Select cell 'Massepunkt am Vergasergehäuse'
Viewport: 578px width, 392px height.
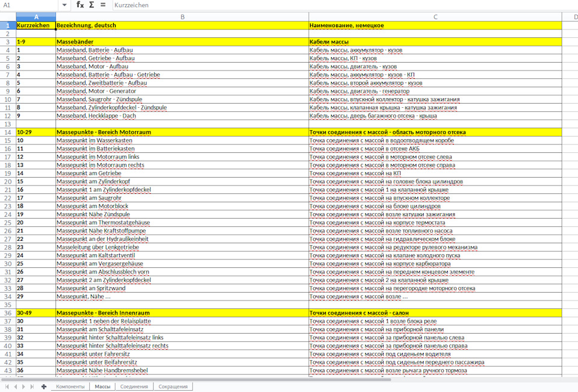click(182, 264)
